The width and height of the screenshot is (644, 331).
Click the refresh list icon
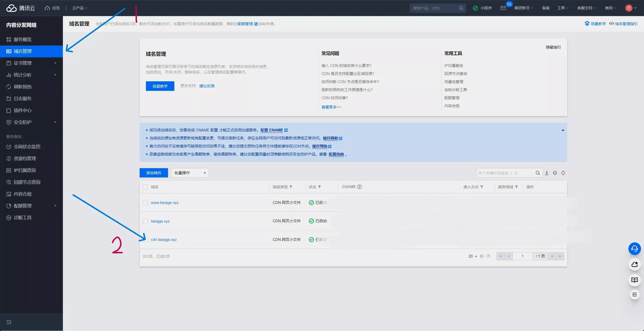click(x=563, y=173)
